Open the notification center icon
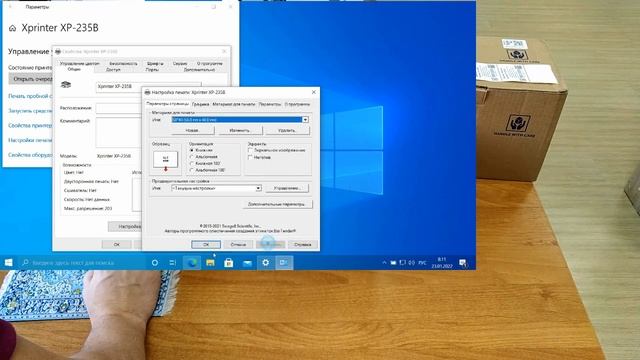This screenshot has height=360, width=640. click(462, 263)
